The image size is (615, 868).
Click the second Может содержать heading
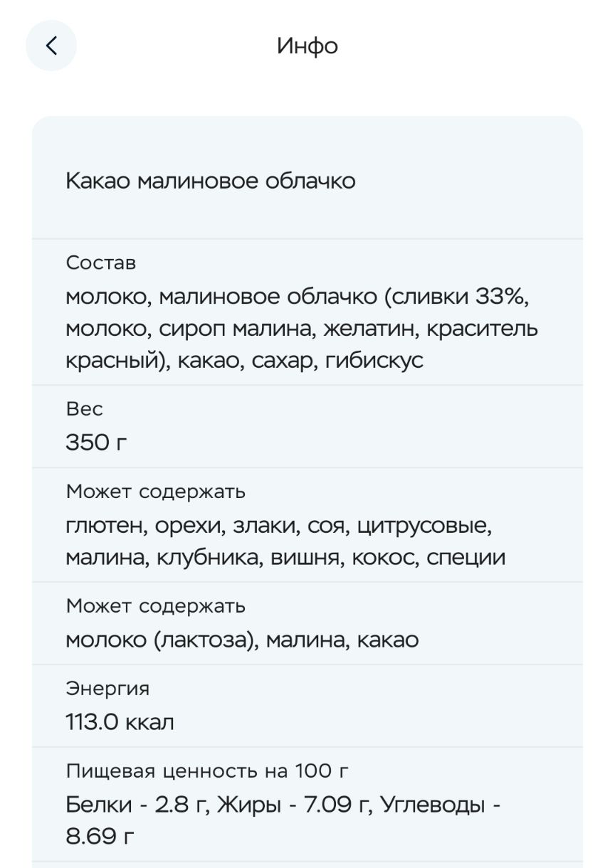(156, 606)
